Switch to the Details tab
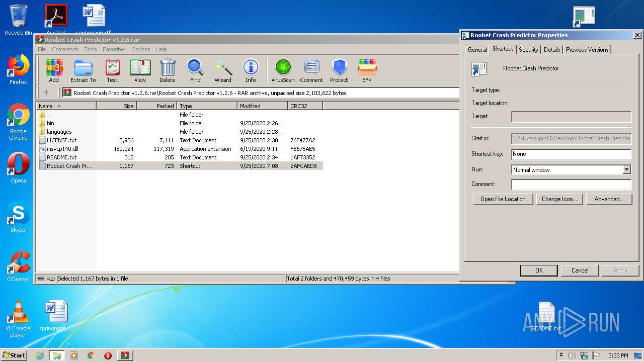The height and width of the screenshot is (362, 644). click(552, 49)
